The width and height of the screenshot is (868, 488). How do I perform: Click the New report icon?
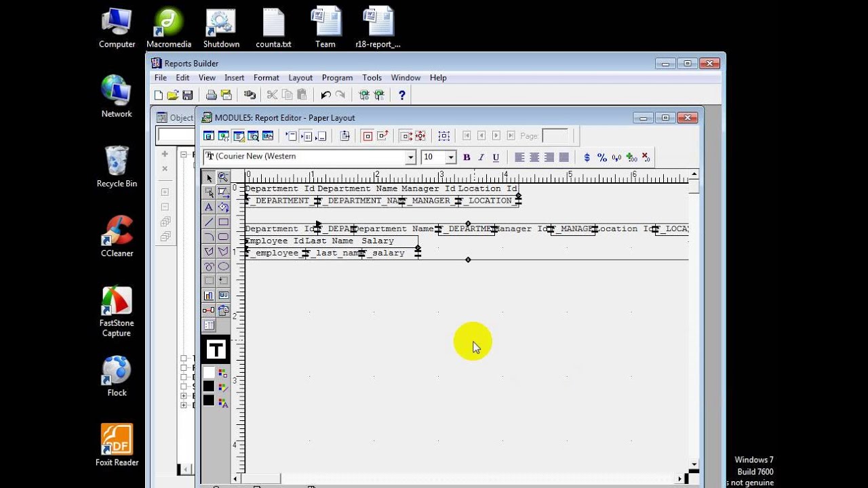coord(158,96)
